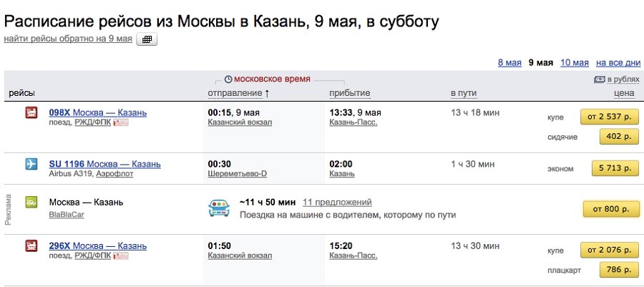Screen dimensions: 644x287
Task: Buy economy ticket for 5 713 р.
Action: [615, 169]
